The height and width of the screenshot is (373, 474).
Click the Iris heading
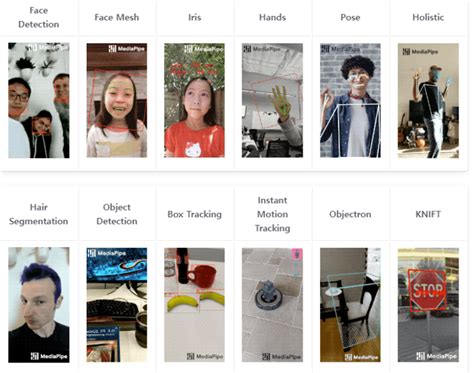[195, 17]
